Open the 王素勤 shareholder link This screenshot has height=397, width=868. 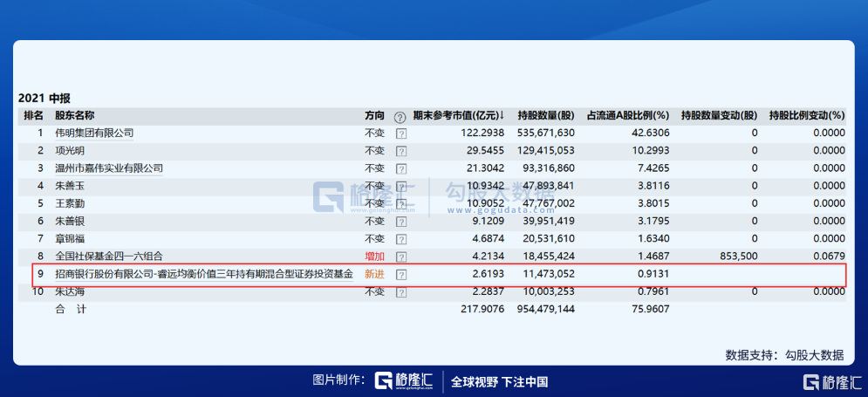[71, 204]
